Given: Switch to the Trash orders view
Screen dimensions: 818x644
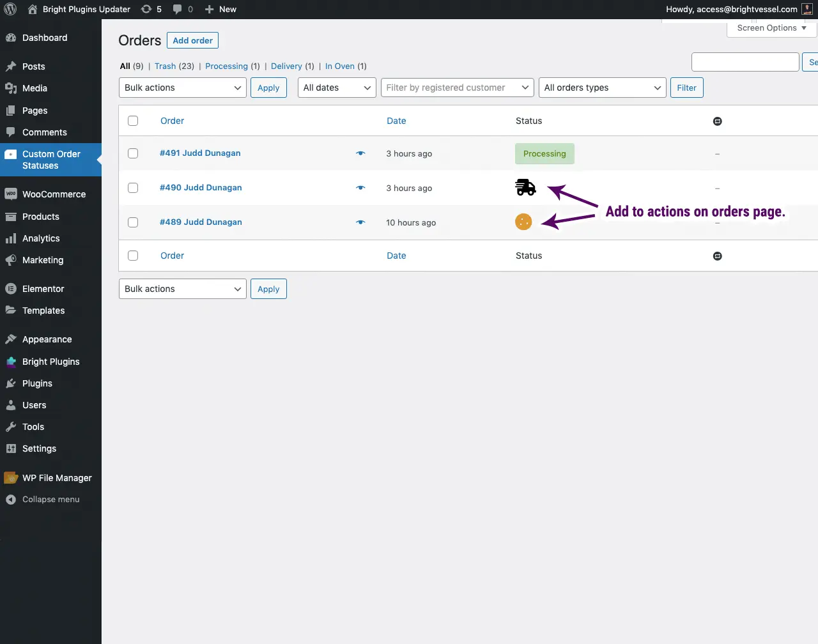Looking at the screenshot, I should coord(165,66).
